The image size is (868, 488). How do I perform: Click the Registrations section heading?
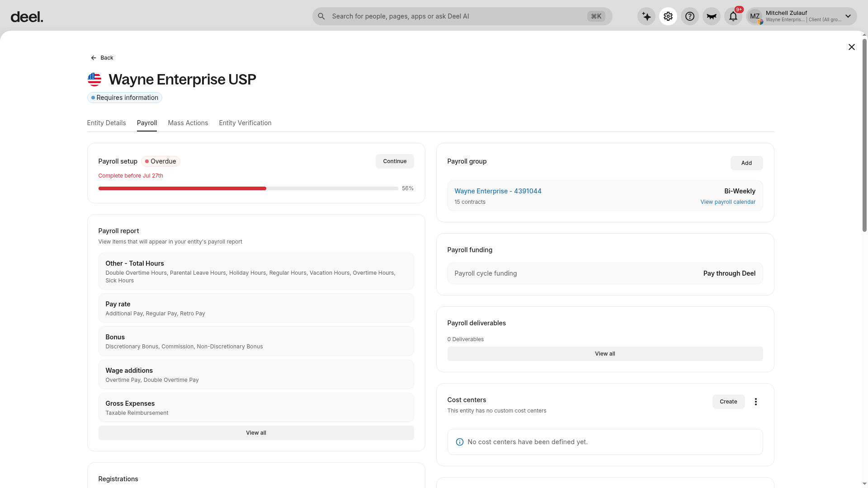coord(118,479)
